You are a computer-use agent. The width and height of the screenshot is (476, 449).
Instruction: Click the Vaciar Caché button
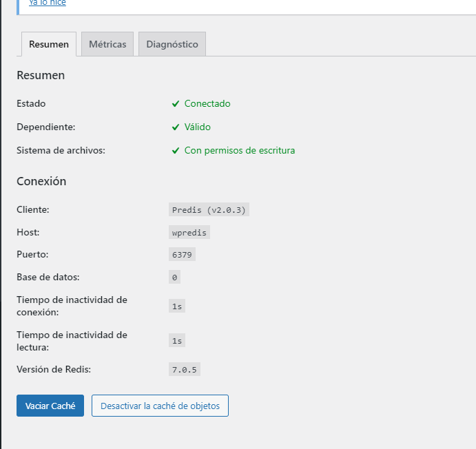pyautogui.click(x=50, y=406)
